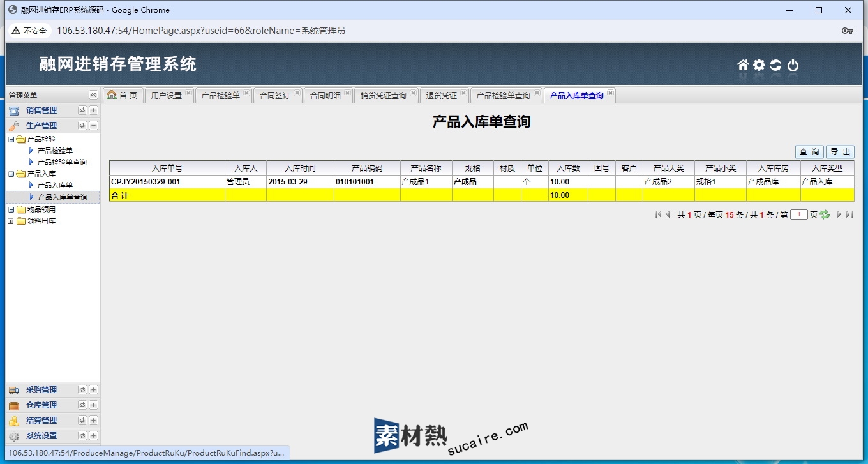The width and height of the screenshot is (868, 464).
Task: Switch to the 销货凭证查询 tab
Action: pos(383,96)
